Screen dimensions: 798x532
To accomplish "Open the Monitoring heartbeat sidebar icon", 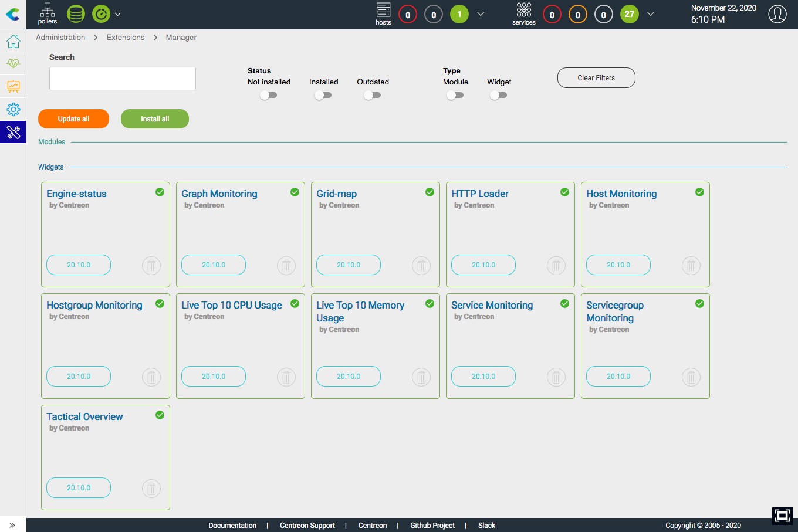I will pos(13,63).
